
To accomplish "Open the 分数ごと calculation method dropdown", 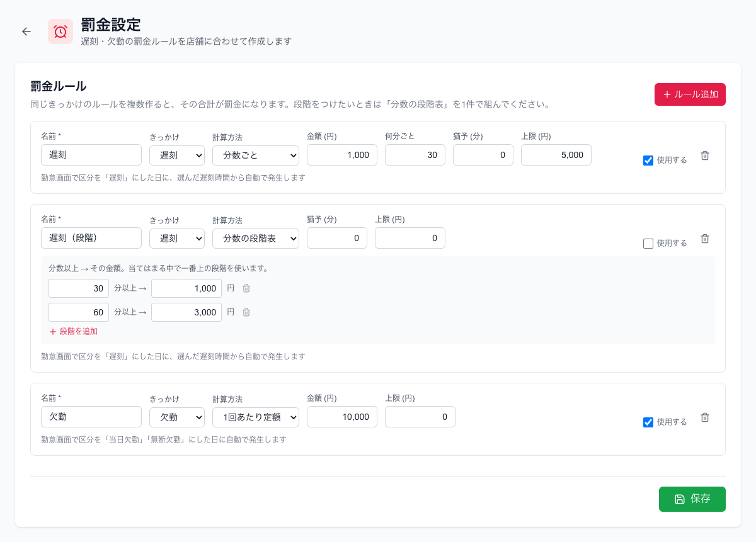I will tap(256, 155).
